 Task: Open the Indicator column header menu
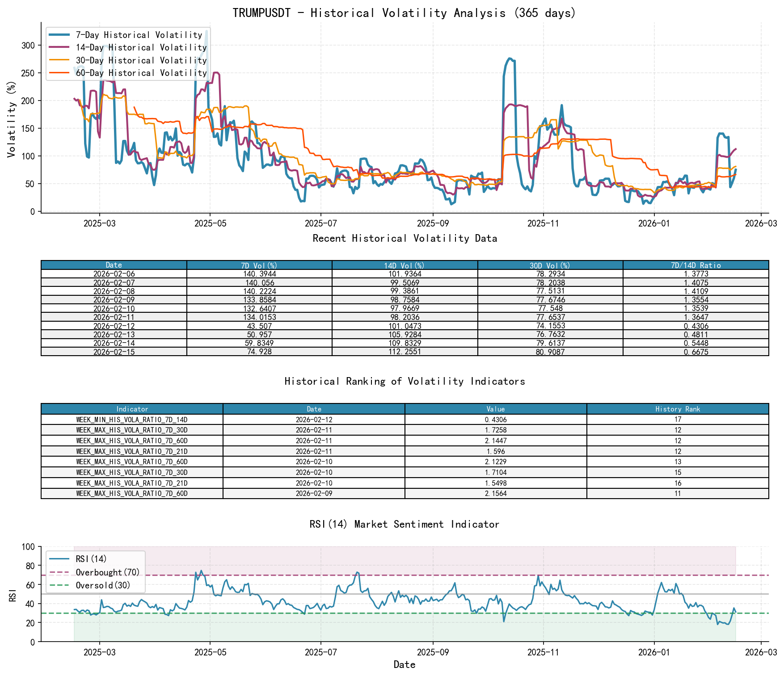point(131,409)
